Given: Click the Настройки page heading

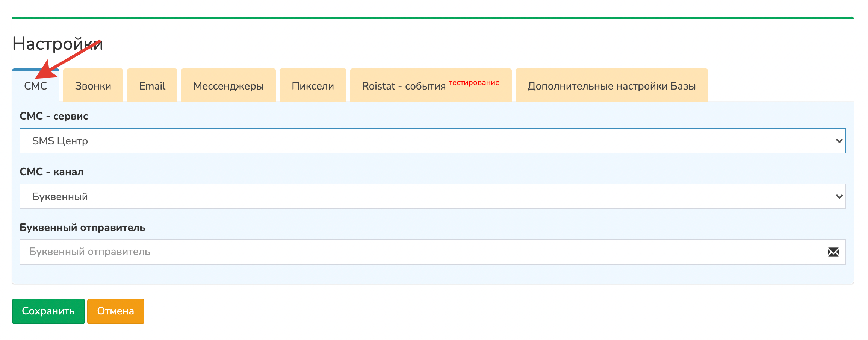Looking at the screenshot, I should (x=57, y=44).
